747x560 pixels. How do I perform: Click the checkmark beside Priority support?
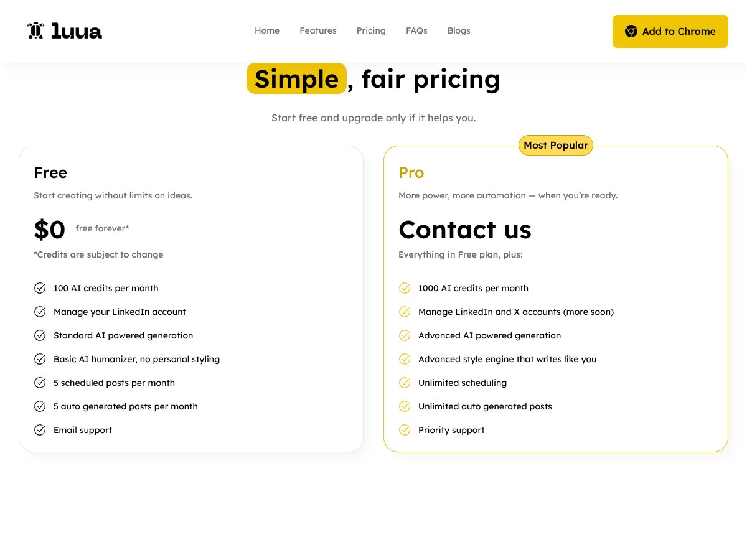(405, 430)
